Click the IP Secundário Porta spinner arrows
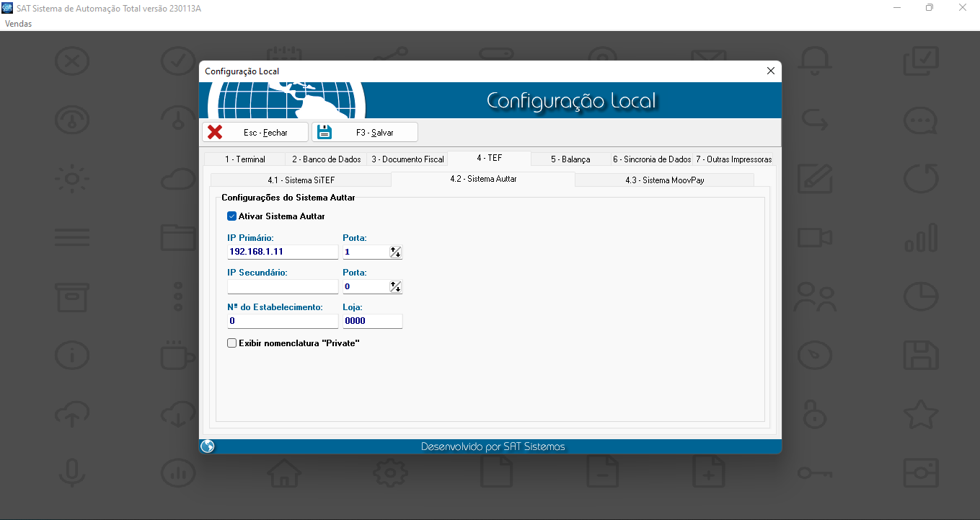This screenshot has width=980, height=520. coord(395,286)
